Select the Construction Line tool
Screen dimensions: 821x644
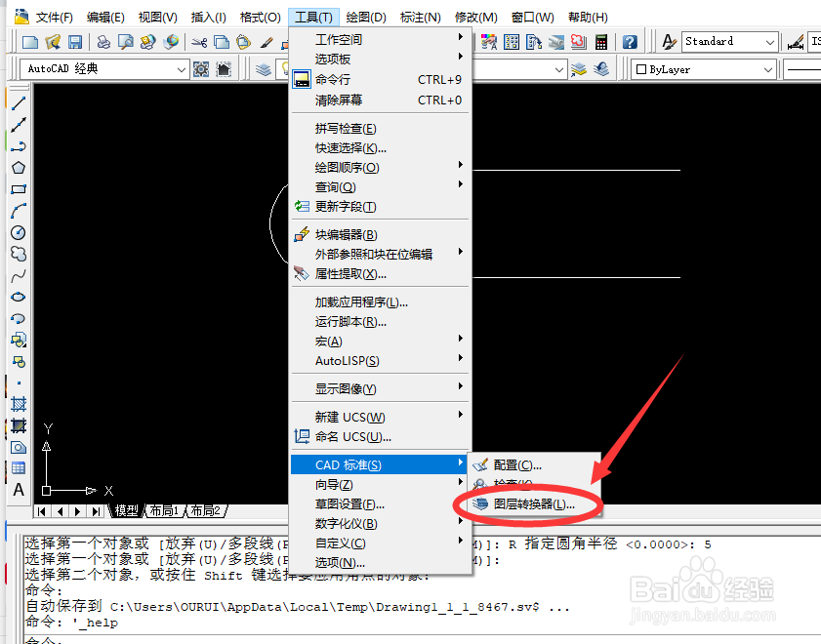click(19, 125)
